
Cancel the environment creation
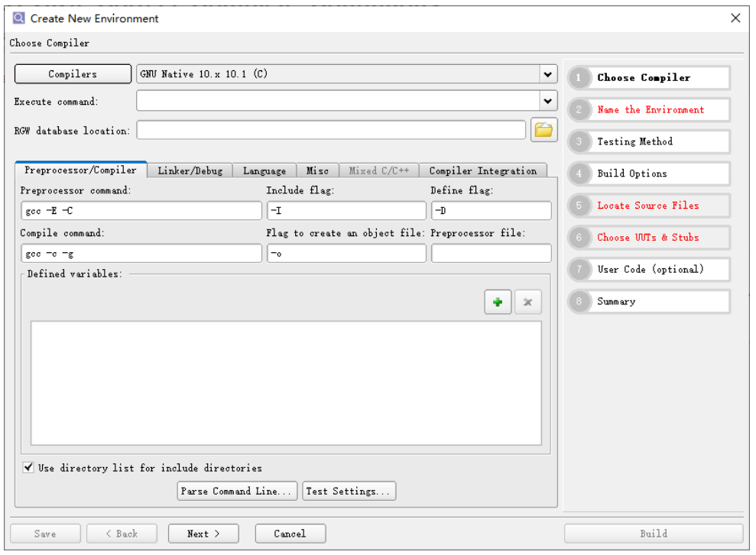pos(290,534)
